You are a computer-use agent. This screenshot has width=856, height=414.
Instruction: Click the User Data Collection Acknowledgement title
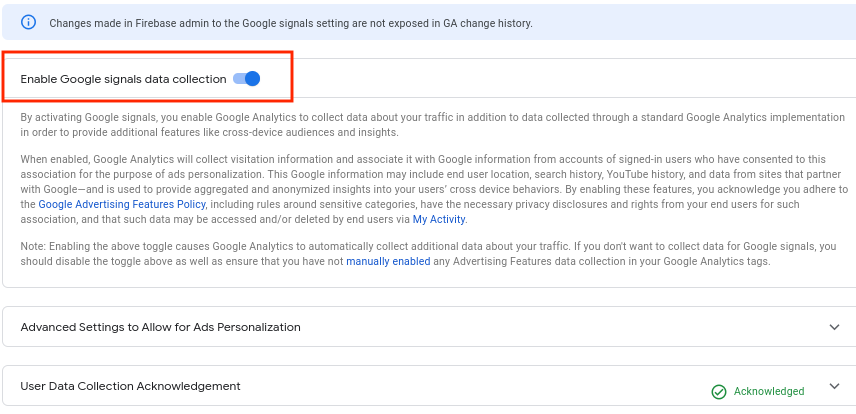coord(130,386)
